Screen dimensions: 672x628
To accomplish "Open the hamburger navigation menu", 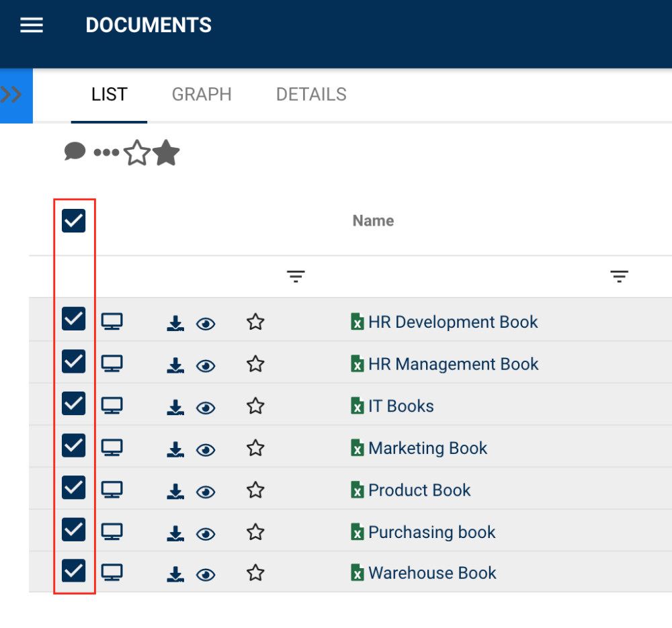I will click(x=32, y=26).
